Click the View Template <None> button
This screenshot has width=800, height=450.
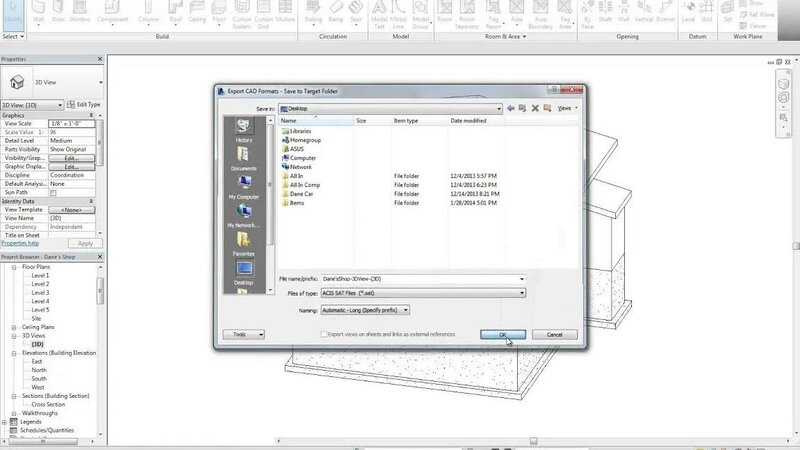pos(71,210)
